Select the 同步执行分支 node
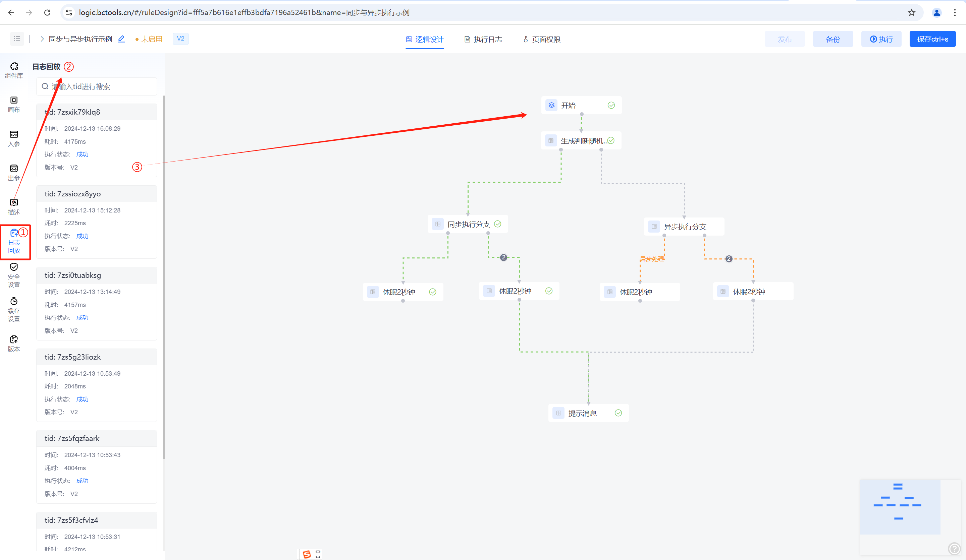Image resolution: width=966 pixels, height=560 pixels. click(468, 224)
